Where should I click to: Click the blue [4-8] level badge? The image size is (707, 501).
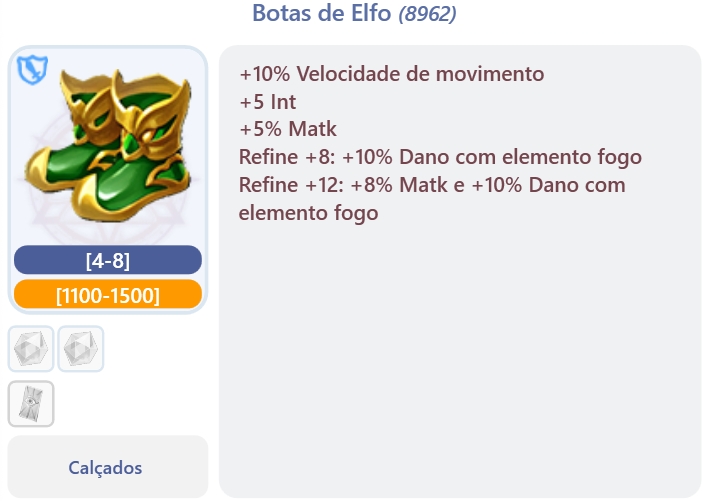[108, 261]
